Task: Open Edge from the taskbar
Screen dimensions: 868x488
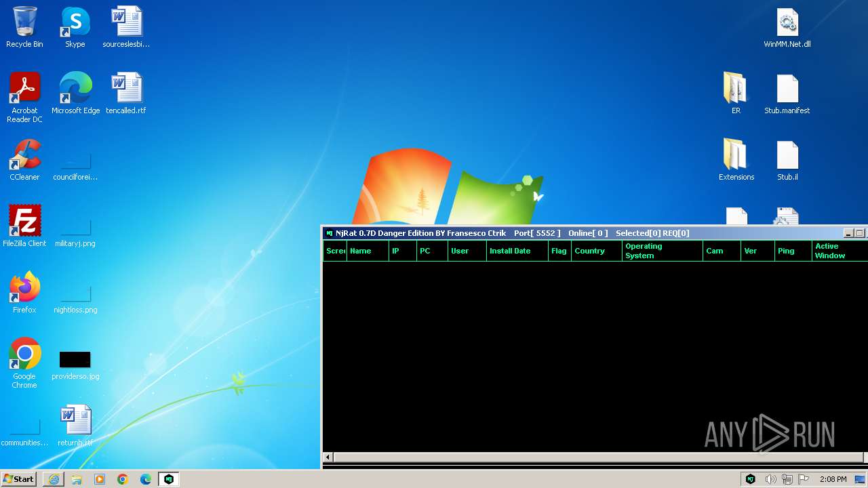Action: (x=146, y=479)
